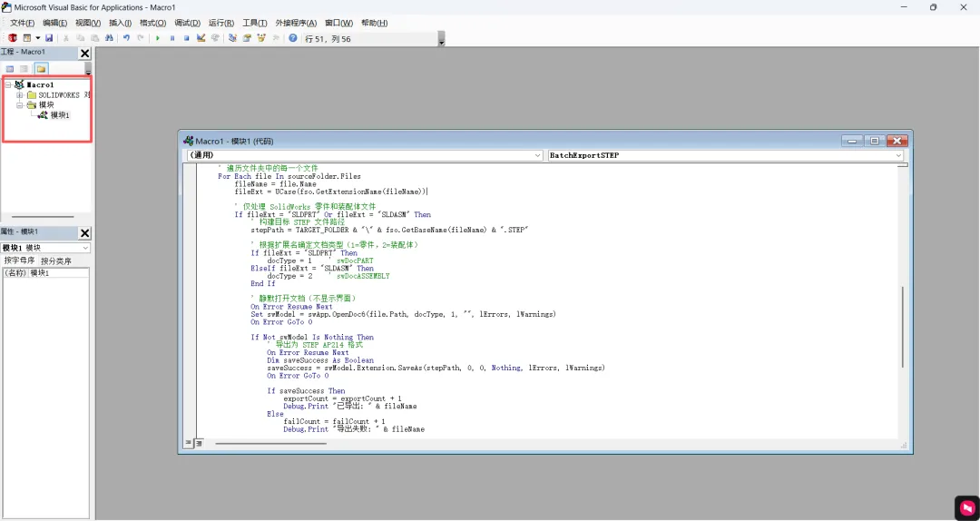
Task: Open the Properties Window toolbar icon
Action: [247, 38]
